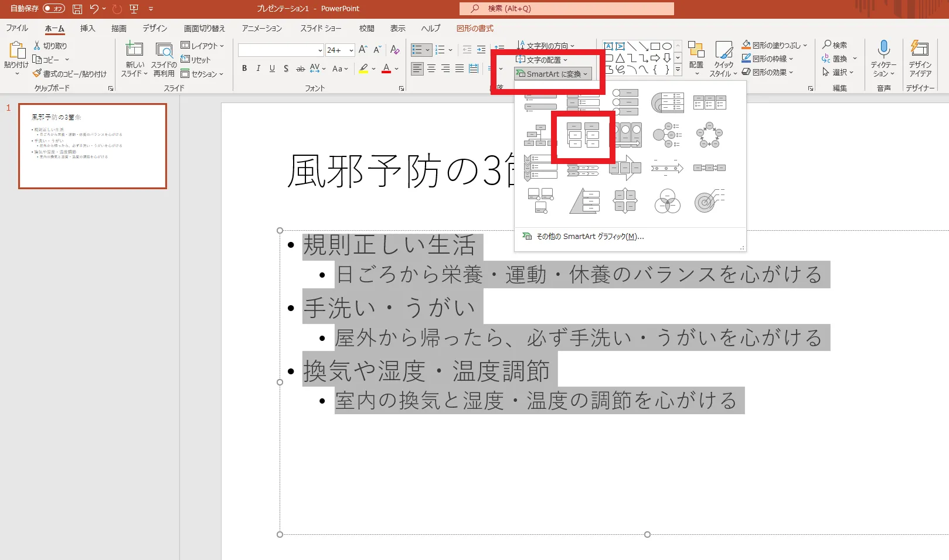The height and width of the screenshot is (560, 949).
Task: Choose the target list SmartArt layout
Action: click(709, 202)
